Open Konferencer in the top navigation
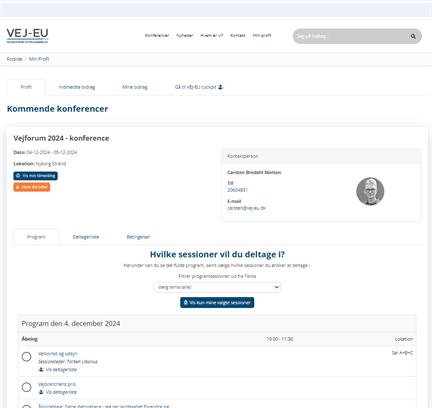 pyautogui.click(x=157, y=35)
